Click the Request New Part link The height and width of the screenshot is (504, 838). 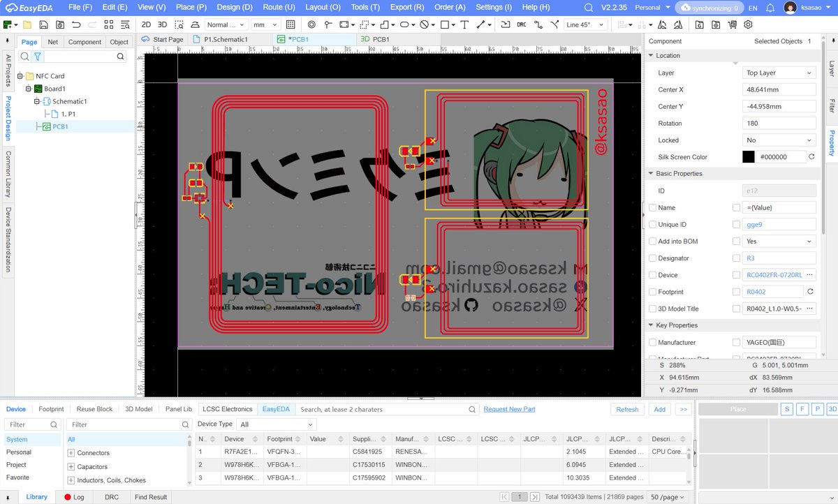(x=509, y=409)
